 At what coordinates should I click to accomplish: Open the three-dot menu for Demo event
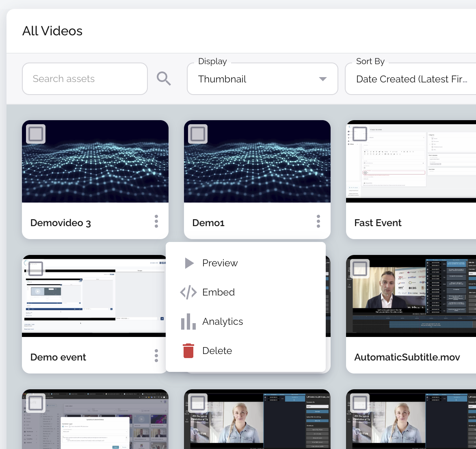pyautogui.click(x=156, y=356)
